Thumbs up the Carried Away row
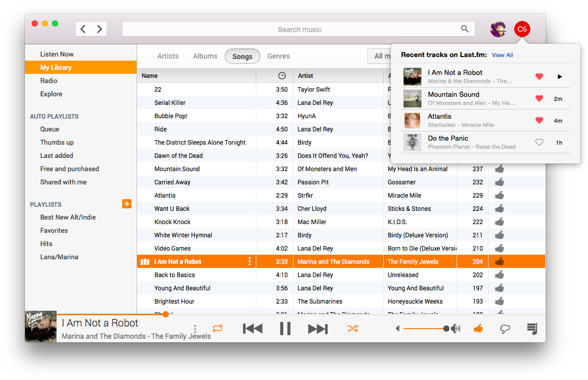The image size is (588, 380). [x=499, y=182]
